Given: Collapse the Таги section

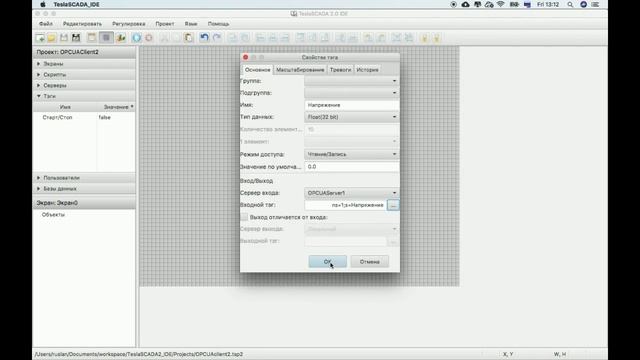Looking at the screenshot, I should [x=39, y=96].
